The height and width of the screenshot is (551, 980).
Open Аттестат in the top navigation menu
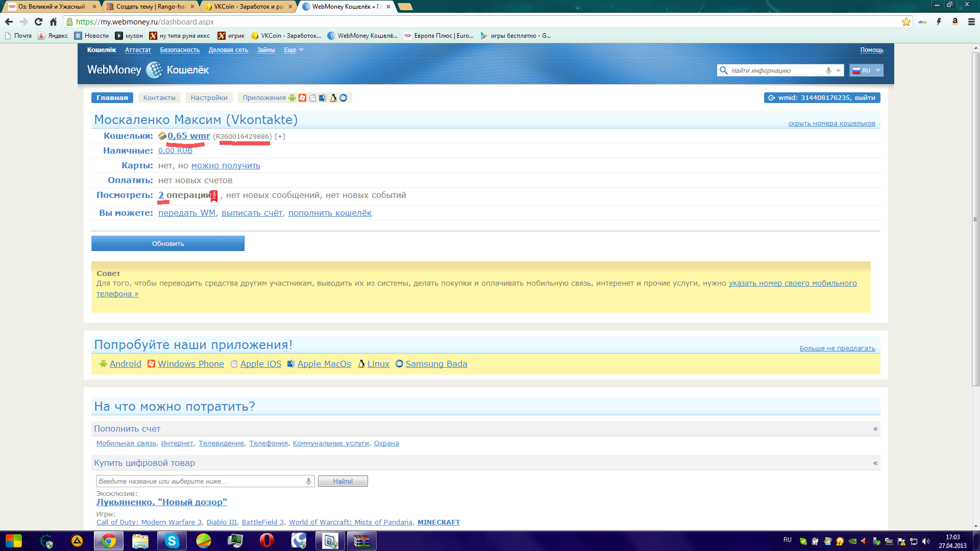[138, 50]
